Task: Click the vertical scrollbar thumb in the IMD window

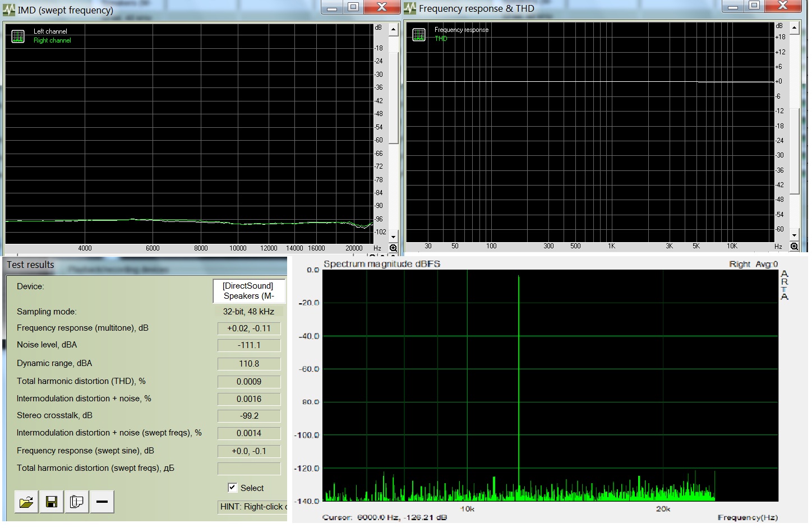Action: coord(393,98)
